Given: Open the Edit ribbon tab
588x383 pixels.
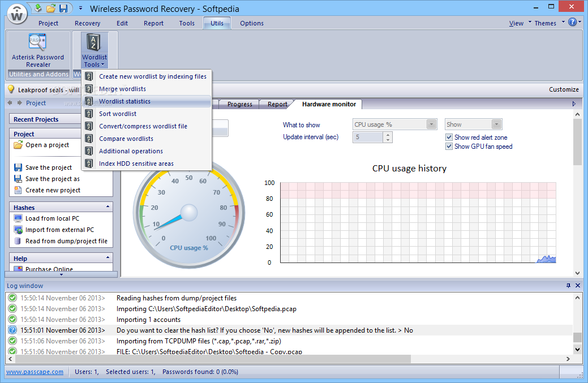Looking at the screenshot, I should coord(122,23).
